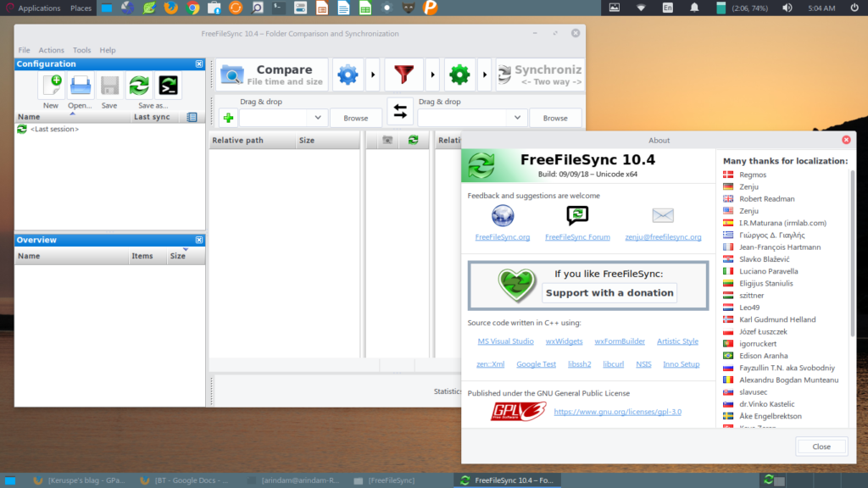Open filter settings with red funnel icon
The height and width of the screenshot is (488, 868).
coord(403,75)
